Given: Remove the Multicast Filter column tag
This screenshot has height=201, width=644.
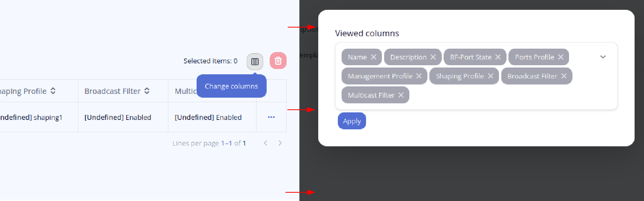Looking at the screenshot, I should coord(401,95).
